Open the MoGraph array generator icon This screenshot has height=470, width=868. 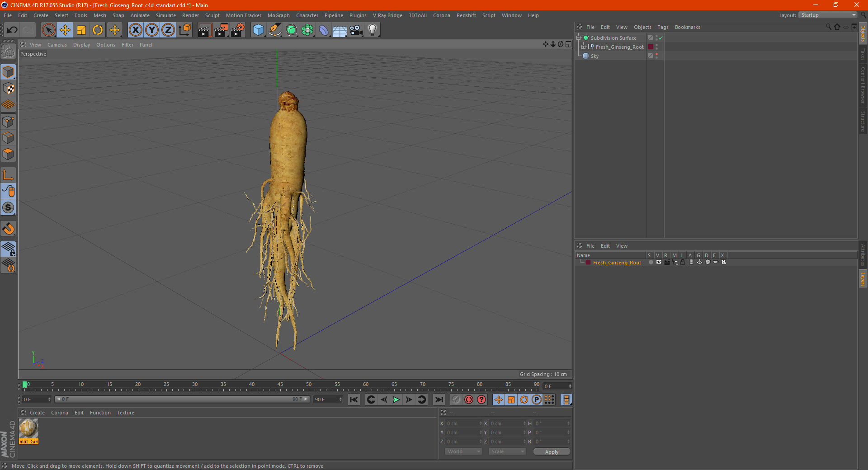coord(307,30)
